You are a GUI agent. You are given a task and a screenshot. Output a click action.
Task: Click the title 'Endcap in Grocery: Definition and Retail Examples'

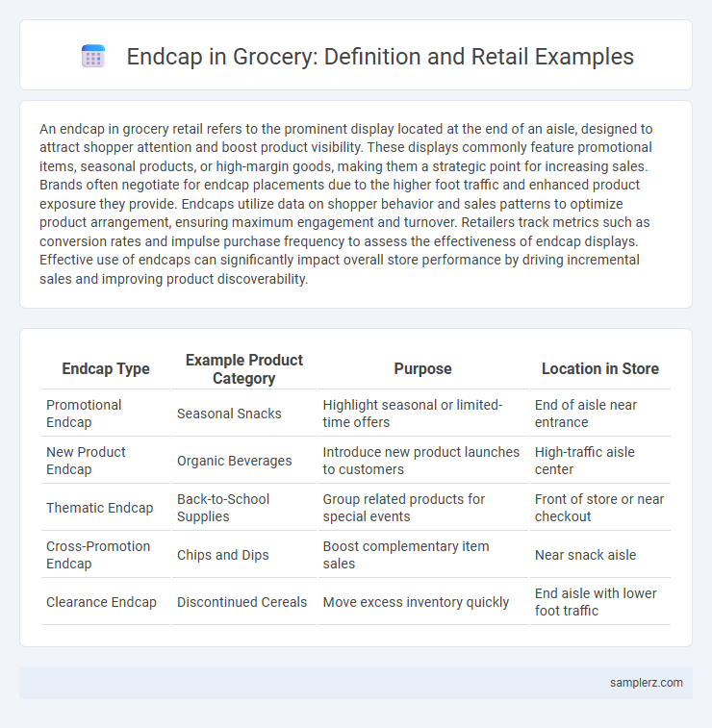[x=380, y=57]
